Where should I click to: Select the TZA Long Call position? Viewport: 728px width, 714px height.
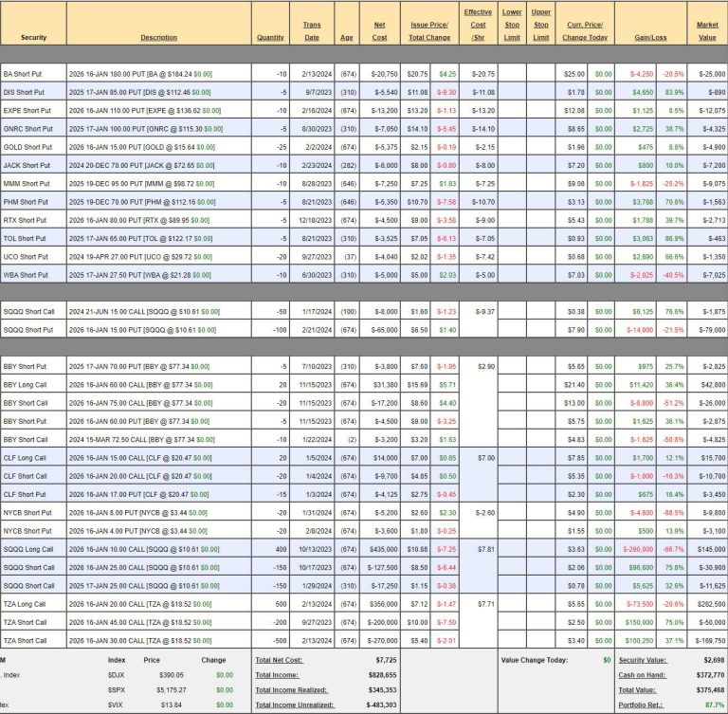point(27,603)
